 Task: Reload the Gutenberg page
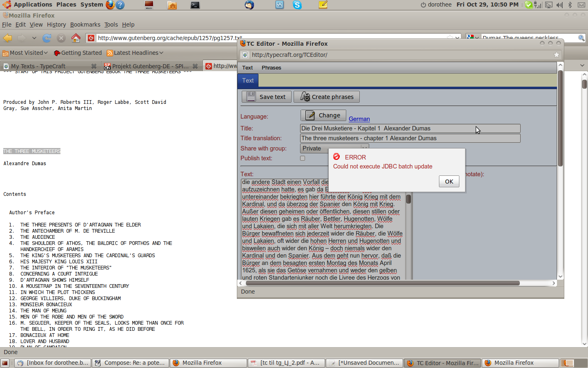click(47, 38)
